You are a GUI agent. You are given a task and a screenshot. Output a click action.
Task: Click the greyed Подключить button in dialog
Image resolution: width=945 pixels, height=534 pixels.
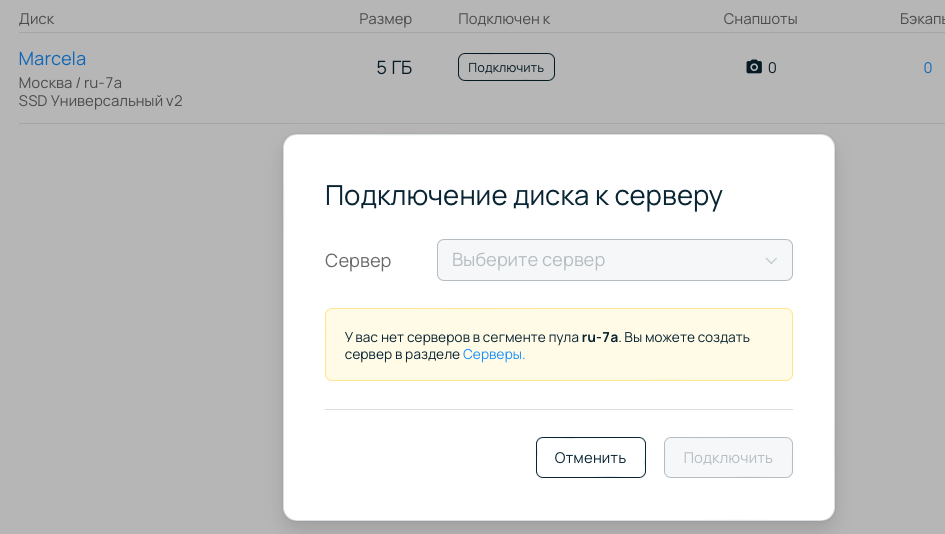pos(728,457)
